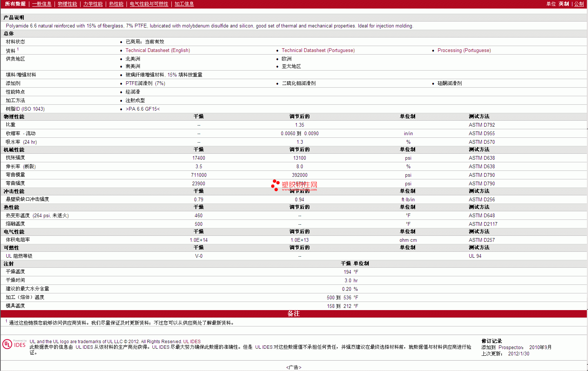Click the 冲击性能 section header

coord(14,191)
